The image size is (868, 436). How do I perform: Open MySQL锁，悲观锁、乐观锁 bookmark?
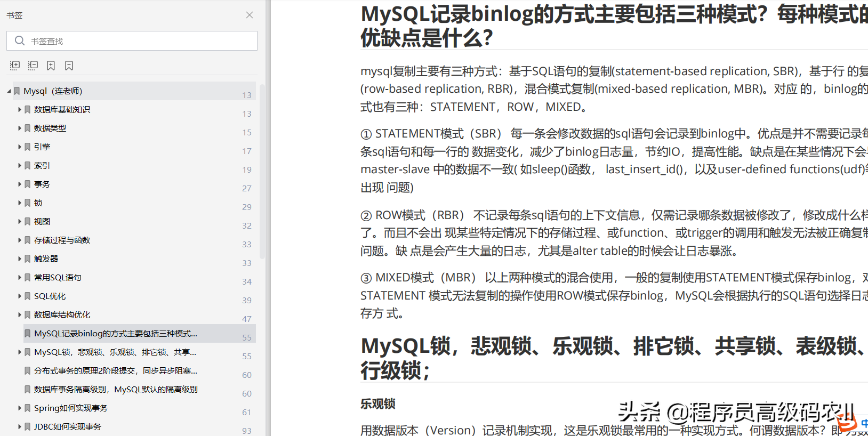pos(115,352)
